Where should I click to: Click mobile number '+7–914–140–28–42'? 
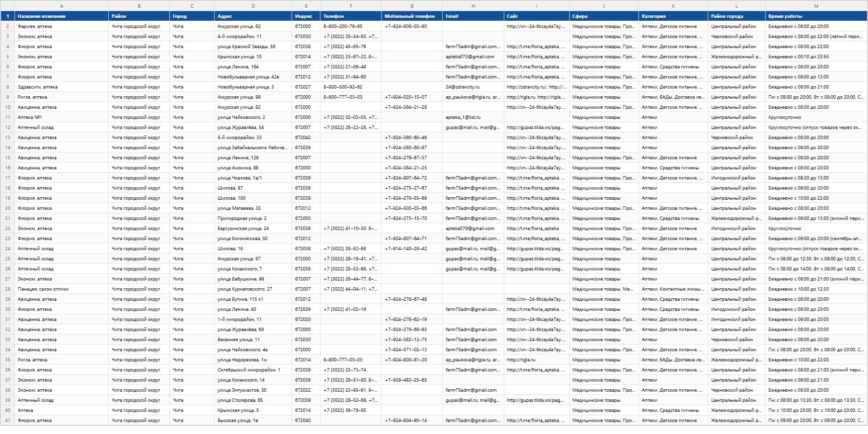click(x=412, y=249)
